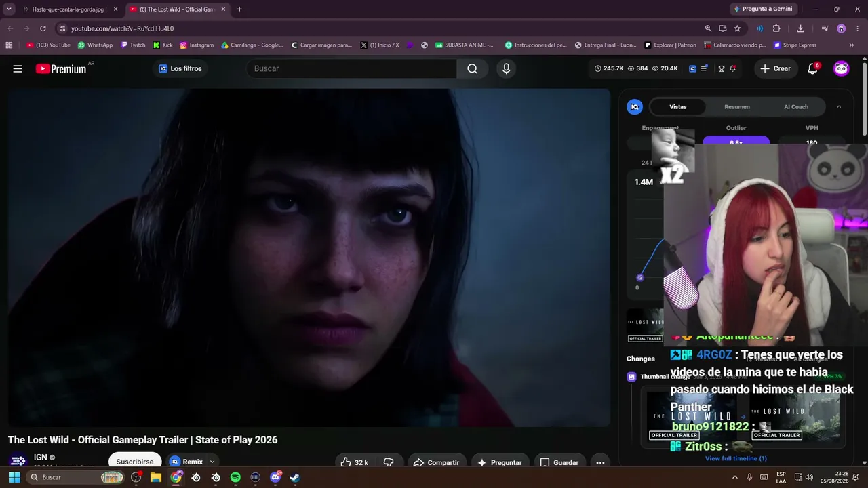This screenshot has height=488, width=868.
Task: Open YouTube notifications bell
Action: tap(812, 68)
